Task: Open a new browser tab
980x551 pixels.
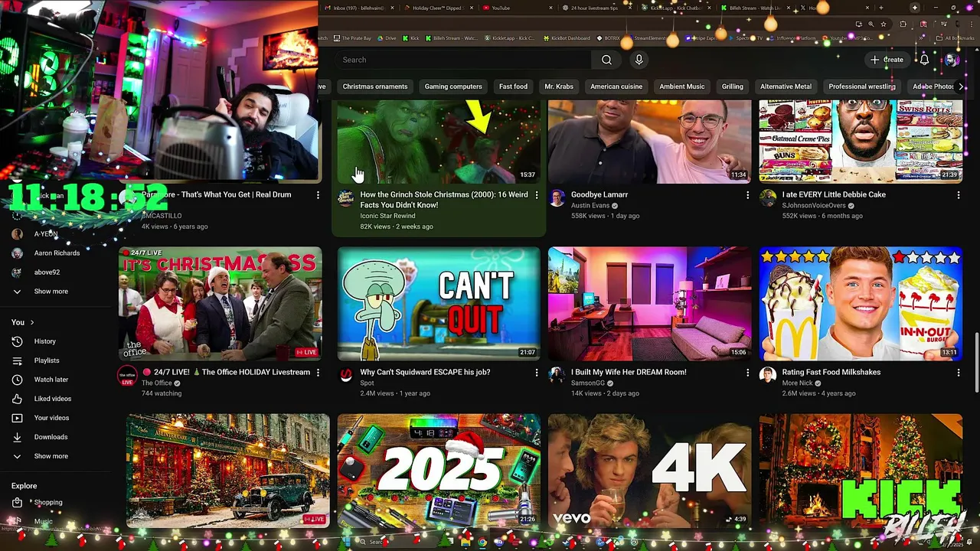Action: 881,8
